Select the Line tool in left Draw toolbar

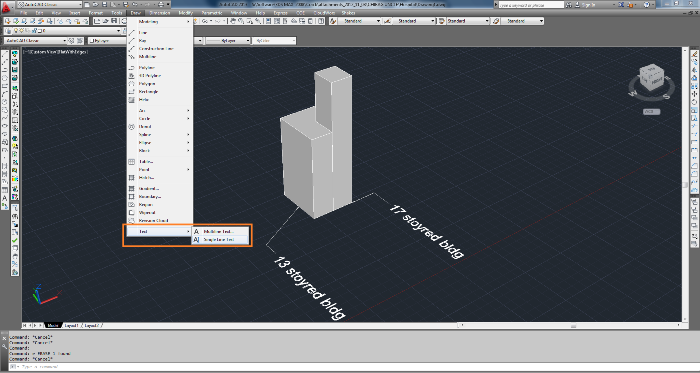pos(5,54)
